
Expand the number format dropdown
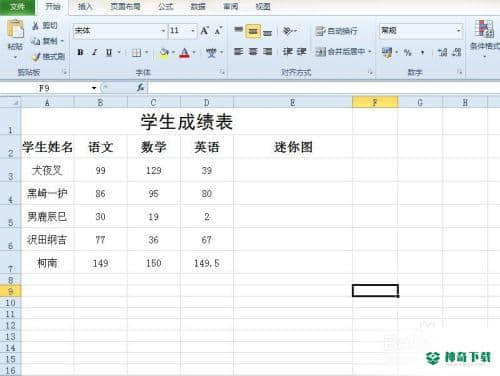coord(459,31)
